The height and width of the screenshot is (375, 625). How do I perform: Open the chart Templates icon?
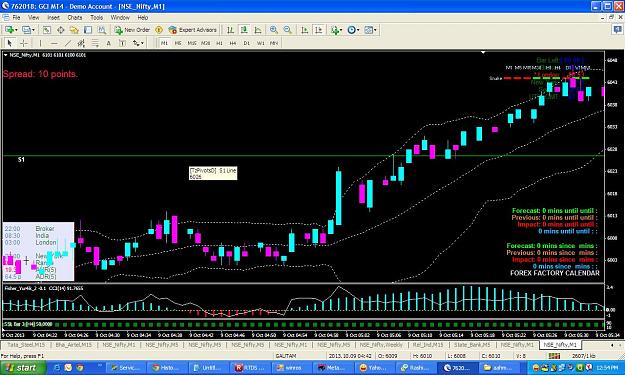click(368, 30)
